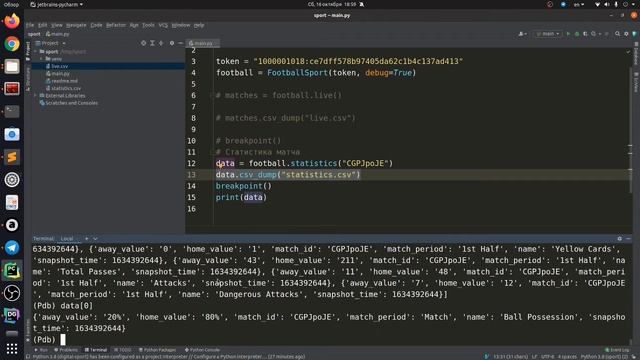Open user account dropdown in toolbar
This screenshot has width=640, height=360.
(522, 34)
